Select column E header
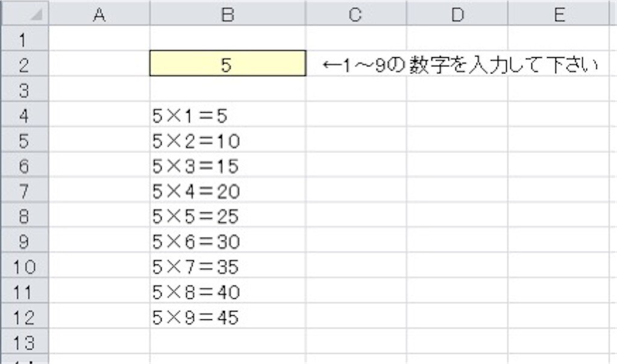 tap(559, 14)
